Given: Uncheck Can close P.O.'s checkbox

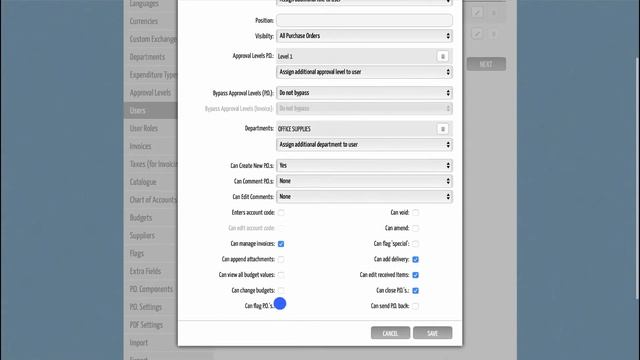Looking at the screenshot, I should coord(415,290).
